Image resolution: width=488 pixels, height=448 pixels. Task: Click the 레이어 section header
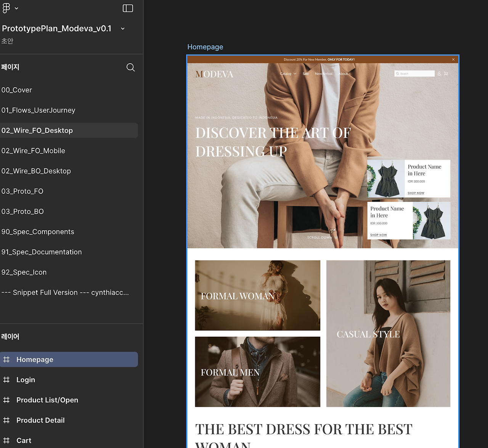10,337
